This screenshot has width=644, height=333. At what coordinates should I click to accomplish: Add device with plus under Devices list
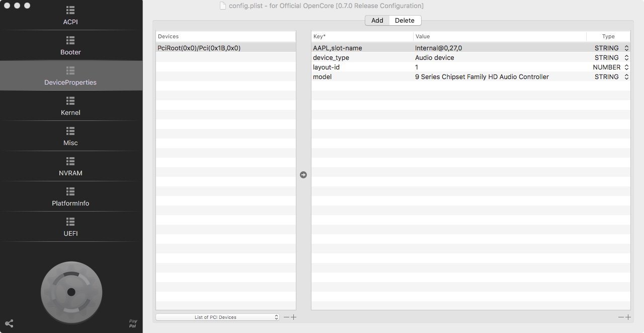click(x=294, y=317)
